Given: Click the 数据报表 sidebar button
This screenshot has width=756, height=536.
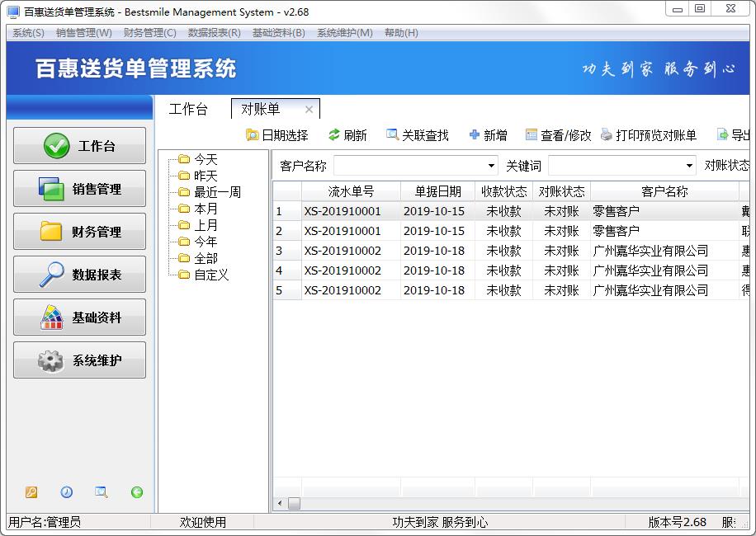Looking at the screenshot, I should (80, 275).
